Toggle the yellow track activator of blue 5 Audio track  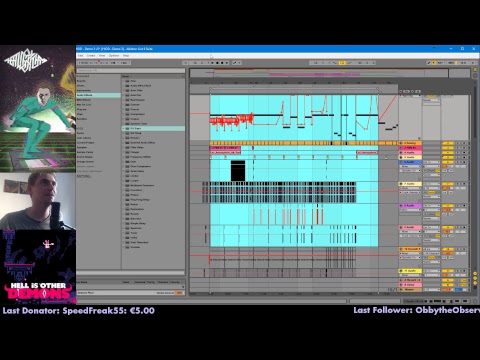[x=448, y=162]
